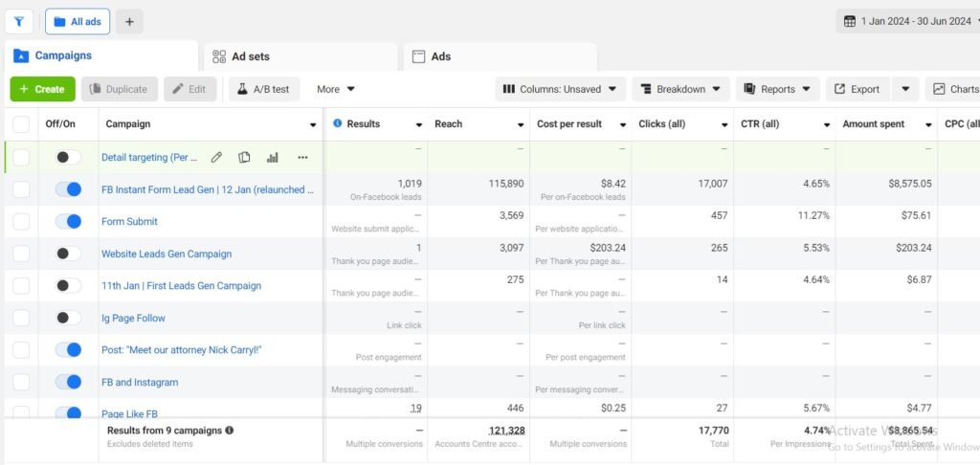Click the Export button

tap(858, 89)
